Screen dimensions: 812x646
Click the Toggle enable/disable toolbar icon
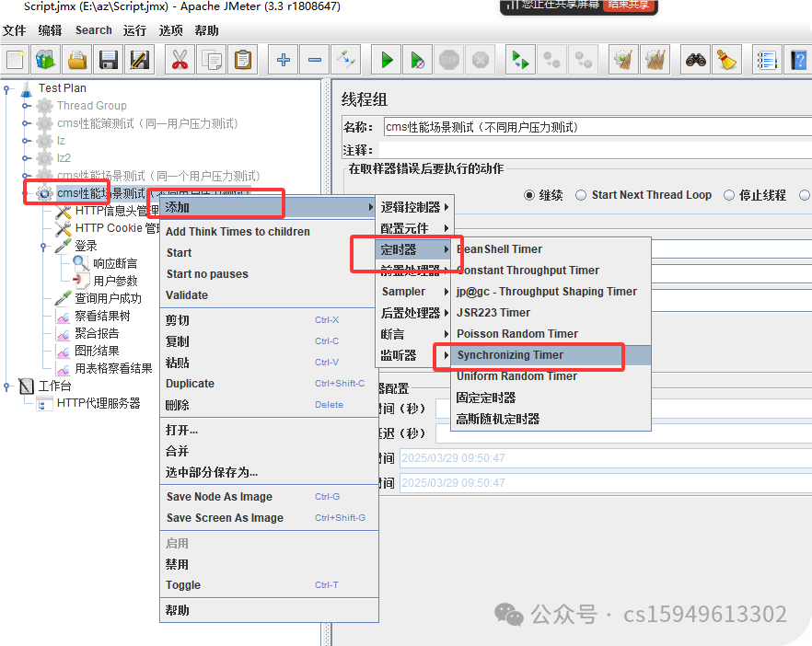point(345,60)
